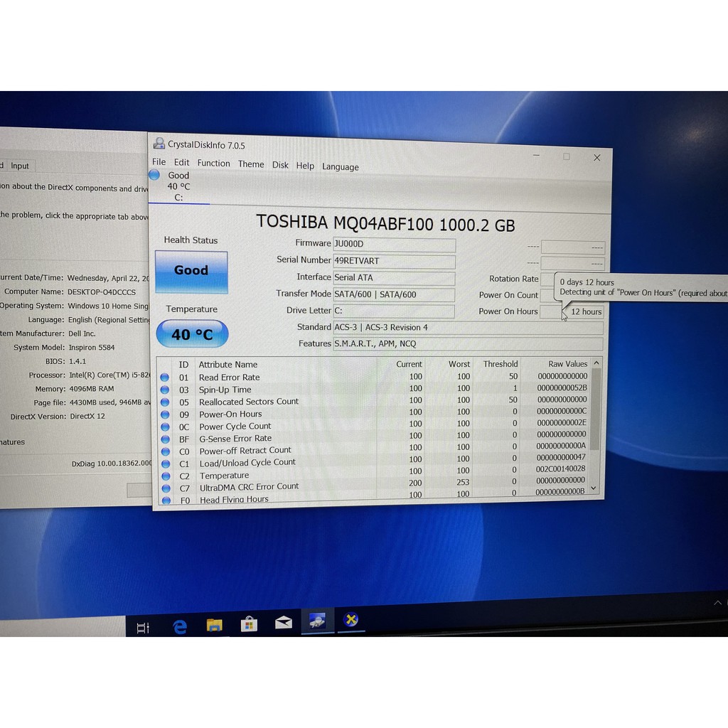This screenshot has width=728, height=728.
Task: Launch Microsoft Edge from the taskbar
Action: [x=179, y=625]
